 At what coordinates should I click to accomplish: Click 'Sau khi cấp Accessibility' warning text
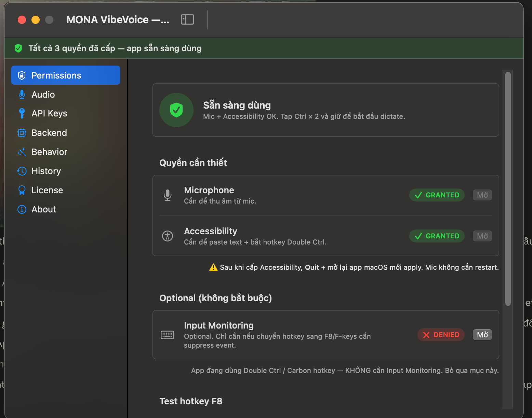[x=359, y=267]
